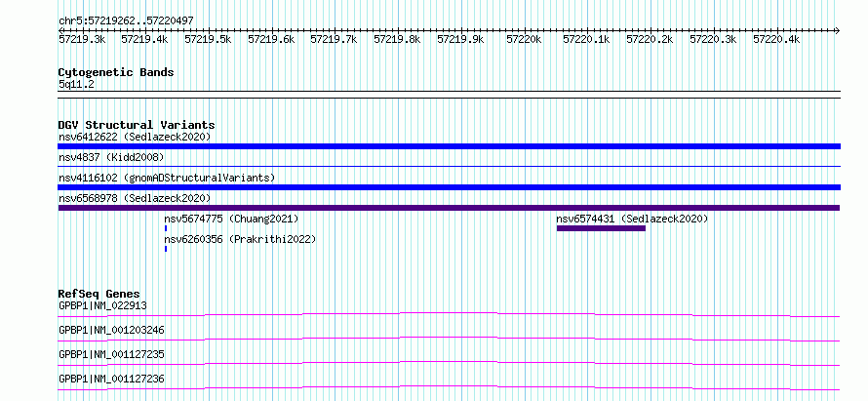Click the DGV Structural Variants track title
The height and width of the screenshot is (401, 868).
137,125
